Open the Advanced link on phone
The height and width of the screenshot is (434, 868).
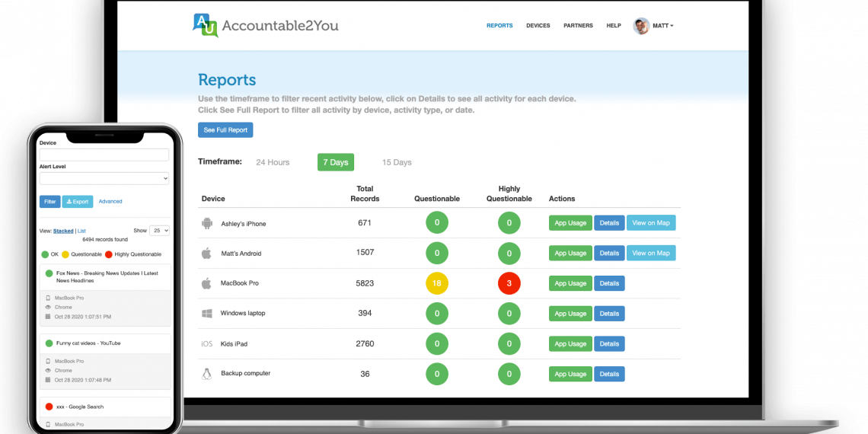click(x=110, y=202)
